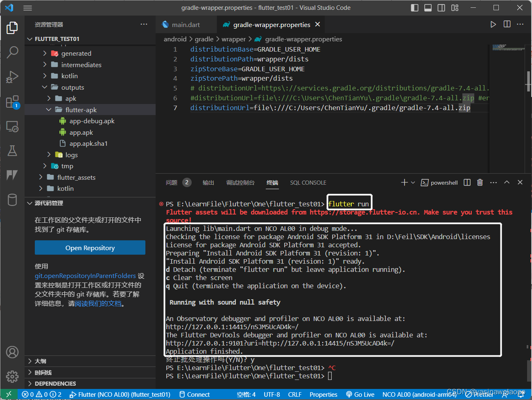Run the file with the play icon
Image resolution: width=532 pixels, height=400 pixels.
(493, 25)
